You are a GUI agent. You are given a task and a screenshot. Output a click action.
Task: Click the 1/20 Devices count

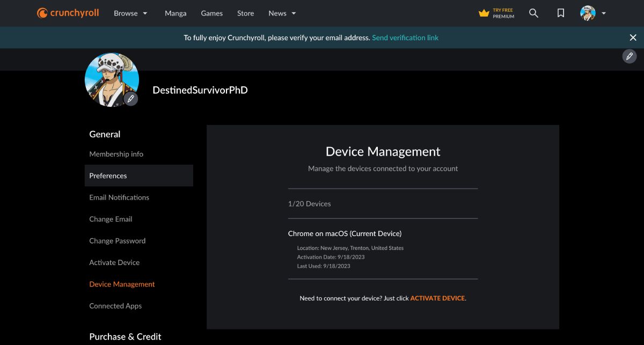(x=310, y=204)
